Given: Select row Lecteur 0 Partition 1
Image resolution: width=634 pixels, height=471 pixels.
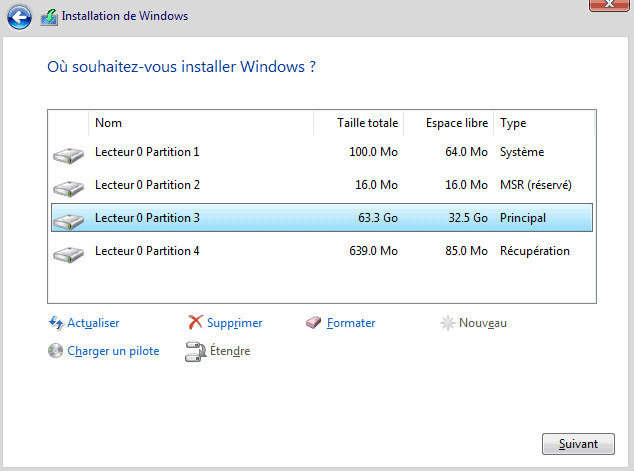Looking at the screenshot, I should (x=322, y=152).
